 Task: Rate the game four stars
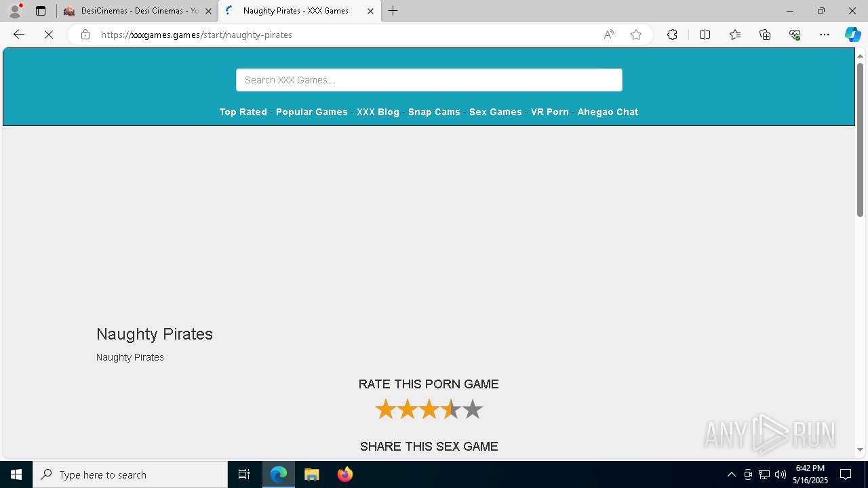tap(450, 409)
